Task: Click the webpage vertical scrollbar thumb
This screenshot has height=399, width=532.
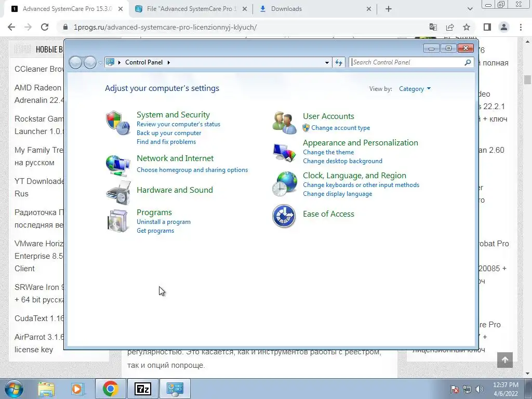Action: [x=527, y=79]
